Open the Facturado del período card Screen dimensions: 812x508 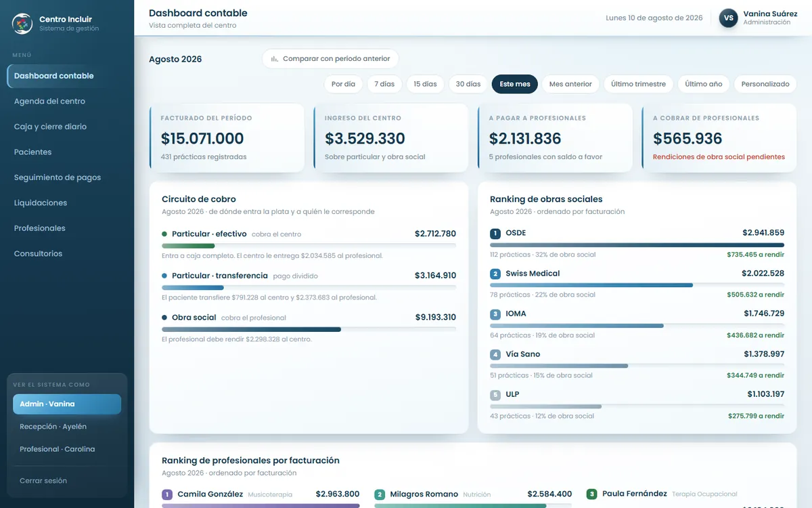click(227, 137)
